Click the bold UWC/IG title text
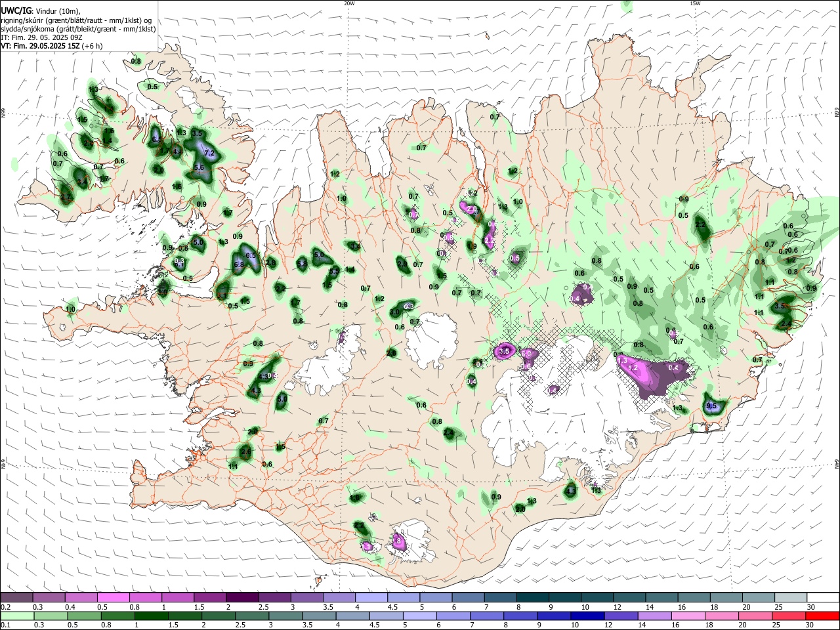The width and height of the screenshot is (840, 630). 16,11
